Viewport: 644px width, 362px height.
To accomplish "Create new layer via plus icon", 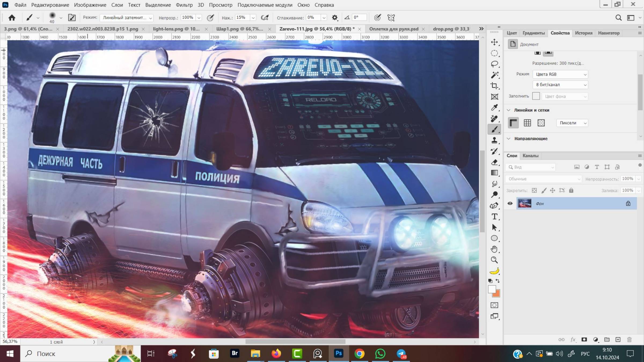I will coord(618,339).
